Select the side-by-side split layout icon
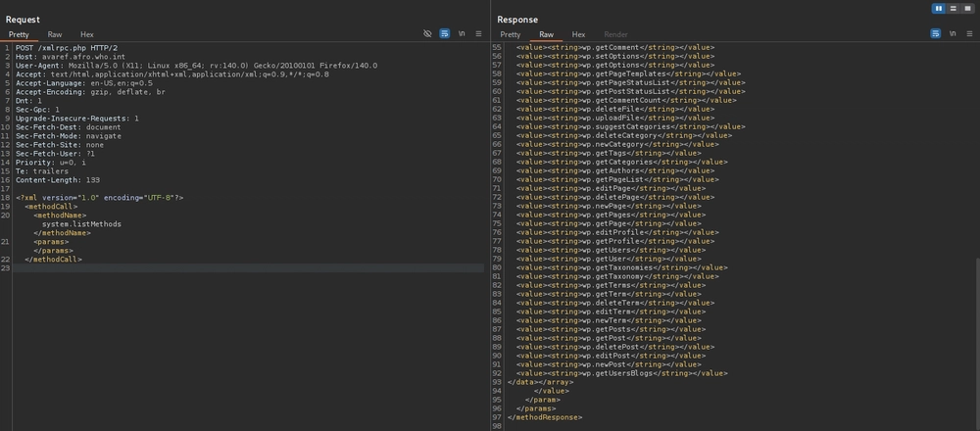980x431 pixels. coord(938,8)
